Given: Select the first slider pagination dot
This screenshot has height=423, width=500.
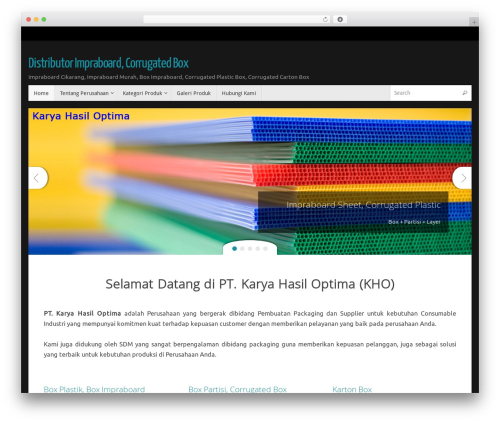Looking at the screenshot, I should [235, 249].
